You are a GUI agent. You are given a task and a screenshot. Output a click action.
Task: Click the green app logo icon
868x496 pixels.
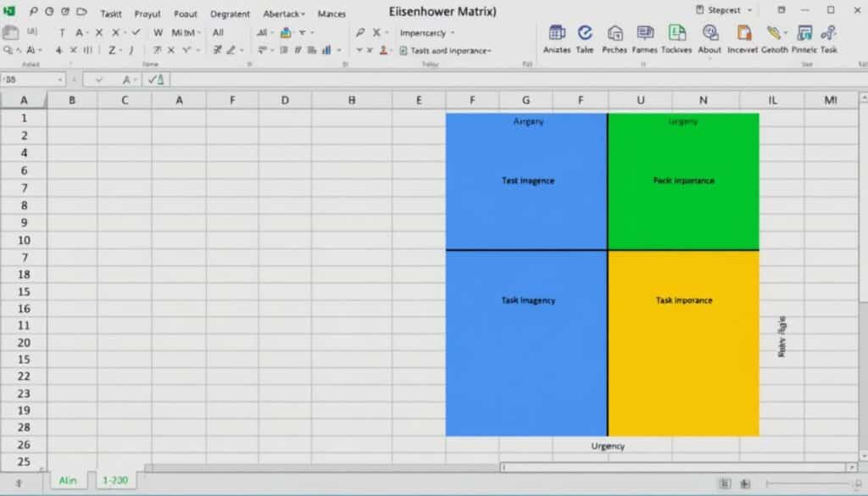coord(9,10)
